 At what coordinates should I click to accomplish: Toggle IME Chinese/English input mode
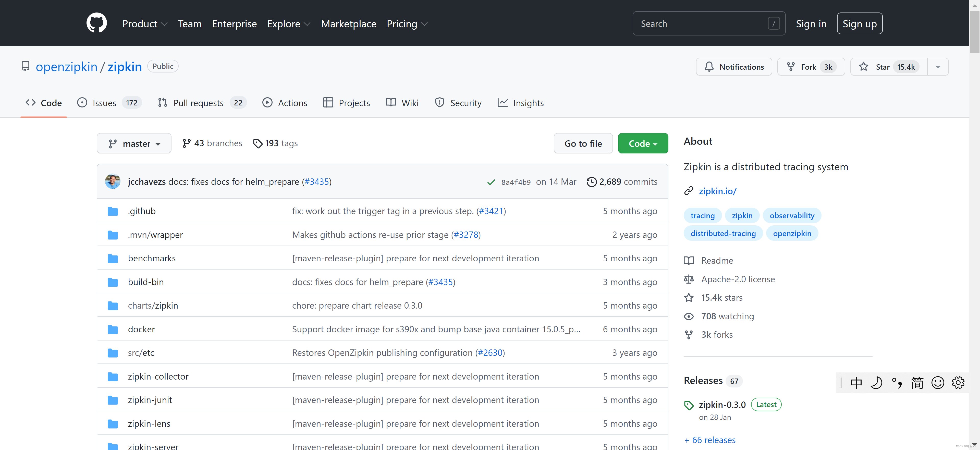[856, 382]
